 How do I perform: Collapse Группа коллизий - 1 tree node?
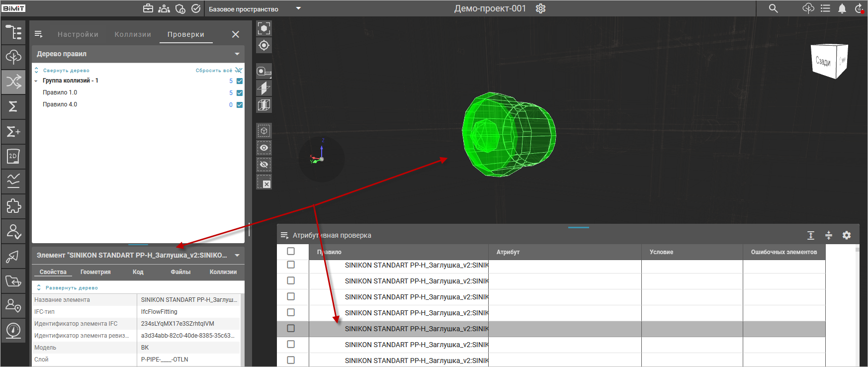pos(36,81)
